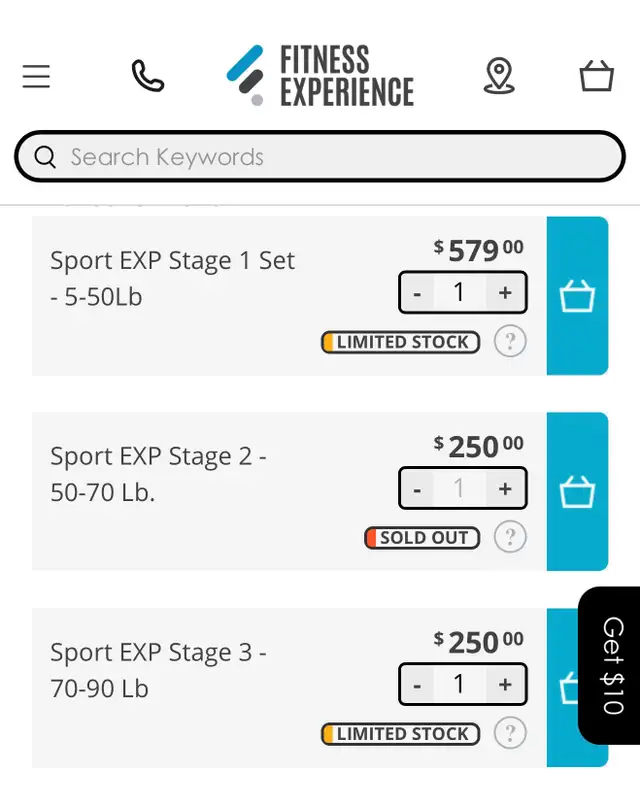Decrease quantity for Stage 3 70-90 Lb
Image resolution: width=640 pixels, height=803 pixels.
(x=417, y=684)
